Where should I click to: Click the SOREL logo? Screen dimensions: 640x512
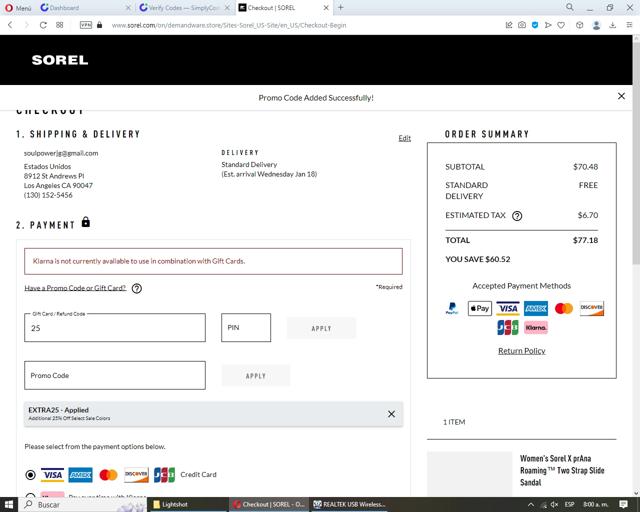(x=60, y=60)
